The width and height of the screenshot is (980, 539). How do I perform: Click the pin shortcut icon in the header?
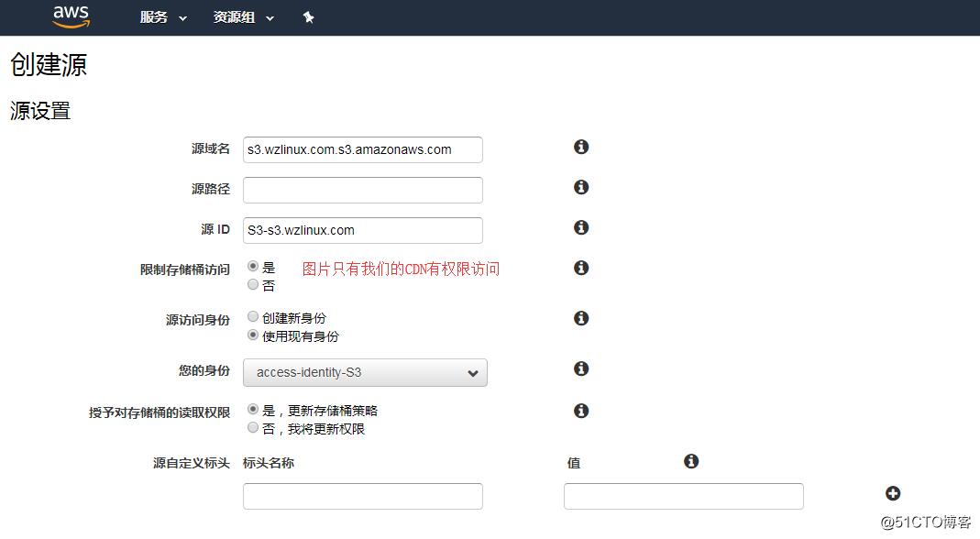click(x=308, y=17)
